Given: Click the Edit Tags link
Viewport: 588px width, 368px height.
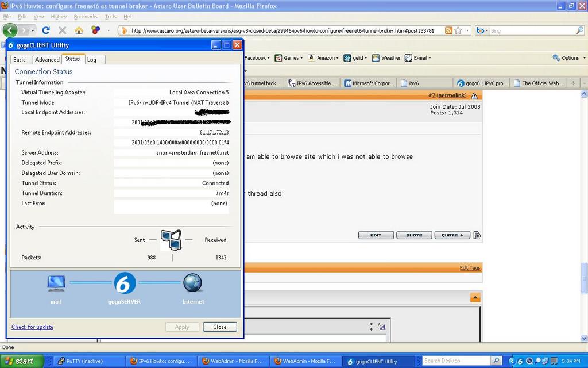Looking at the screenshot, I should [470, 268].
